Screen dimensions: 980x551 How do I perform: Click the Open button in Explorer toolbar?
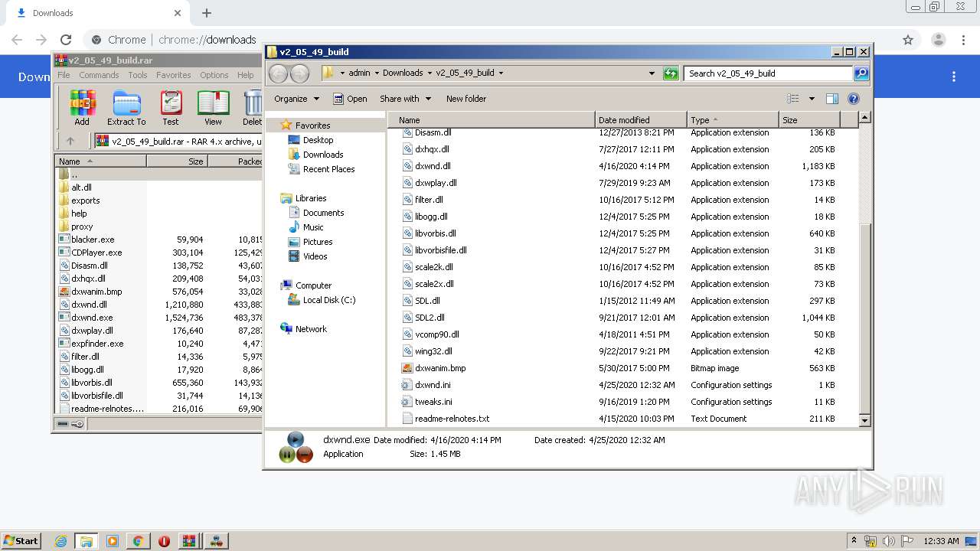(350, 99)
